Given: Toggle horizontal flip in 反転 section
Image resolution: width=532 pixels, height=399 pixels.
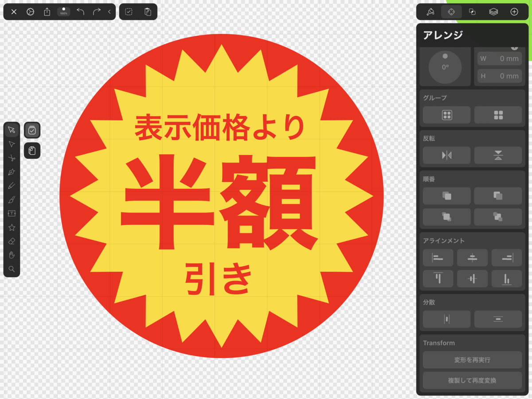Looking at the screenshot, I should pyautogui.click(x=446, y=156).
